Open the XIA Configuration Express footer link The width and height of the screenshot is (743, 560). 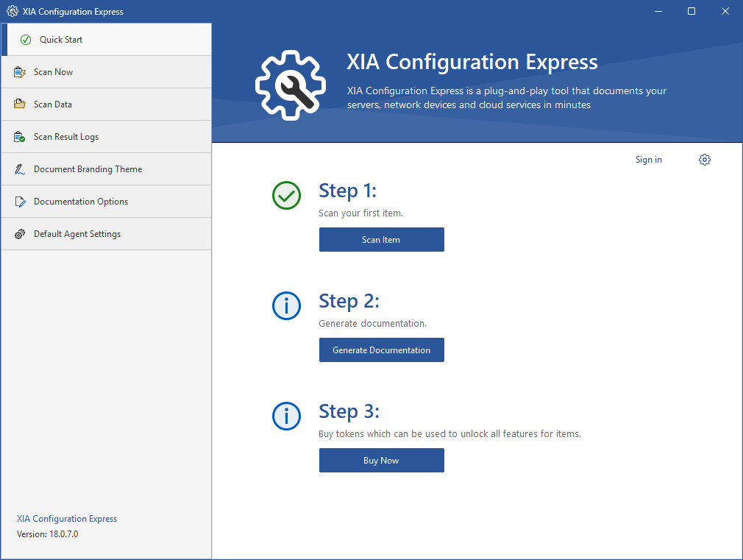[67, 519]
